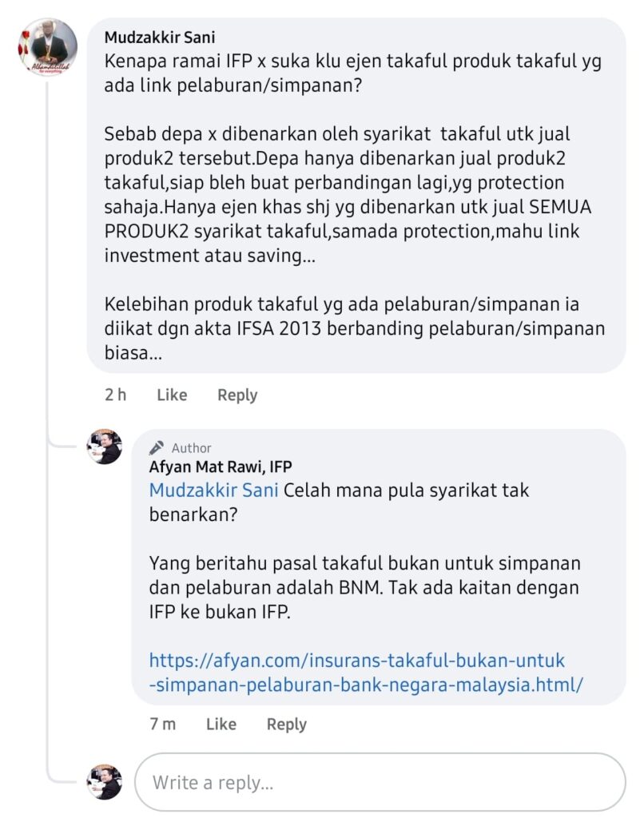The width and height of the screenshot is (644, 818).
Task: Like Afyan Mat Rawi's reply
Action: [221, 724]
